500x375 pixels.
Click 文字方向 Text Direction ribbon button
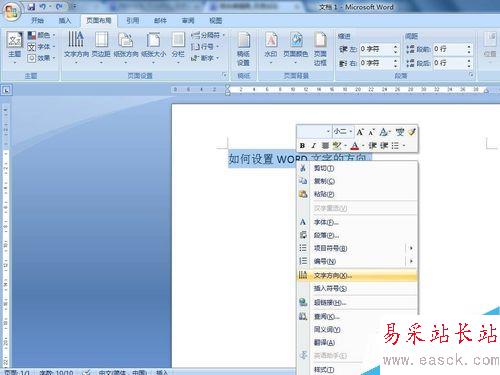76,47
